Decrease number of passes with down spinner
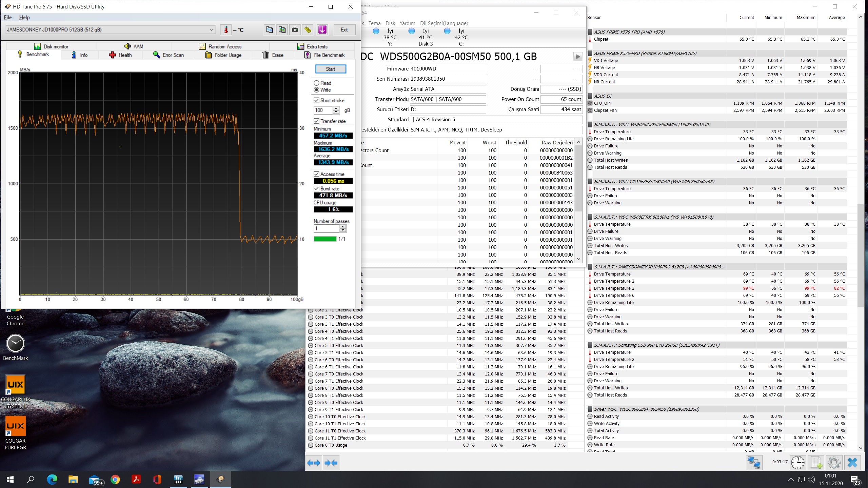868x488 pixels. (x=343, y=230)
